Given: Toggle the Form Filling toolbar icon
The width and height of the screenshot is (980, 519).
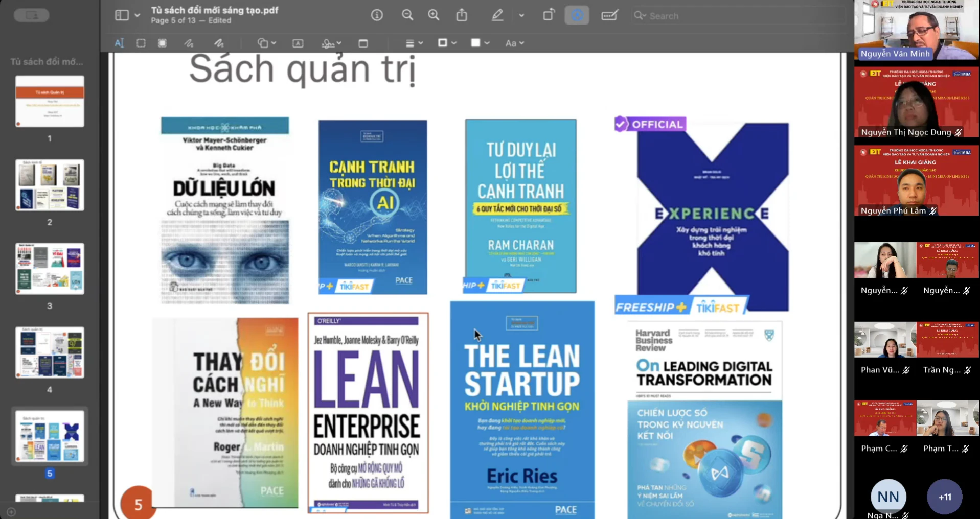Looking at the screenshot, I should tap(609, 15).
